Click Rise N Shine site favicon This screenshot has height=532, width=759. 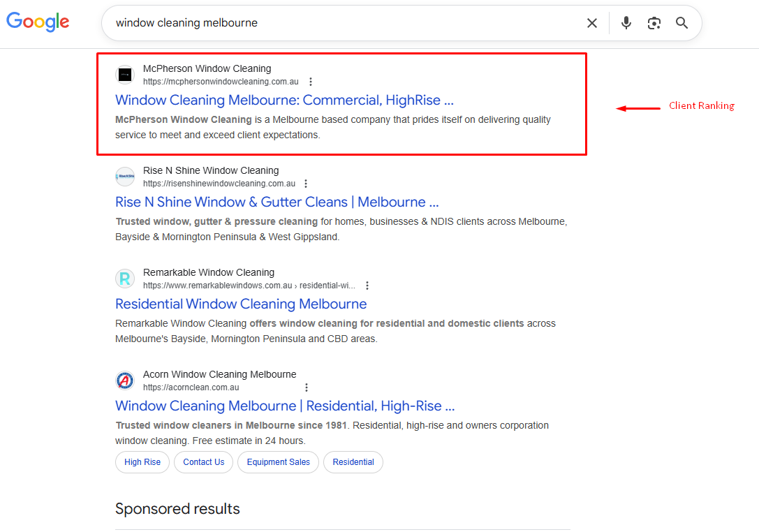(125, 177)
